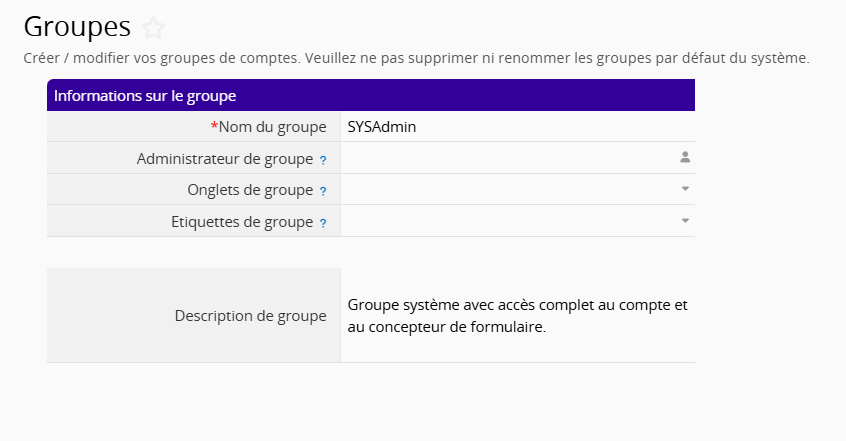Click the Etiquettes de groupe label
Image resolution: width=846 pixels, height=441 pixels.
point(242,222)
